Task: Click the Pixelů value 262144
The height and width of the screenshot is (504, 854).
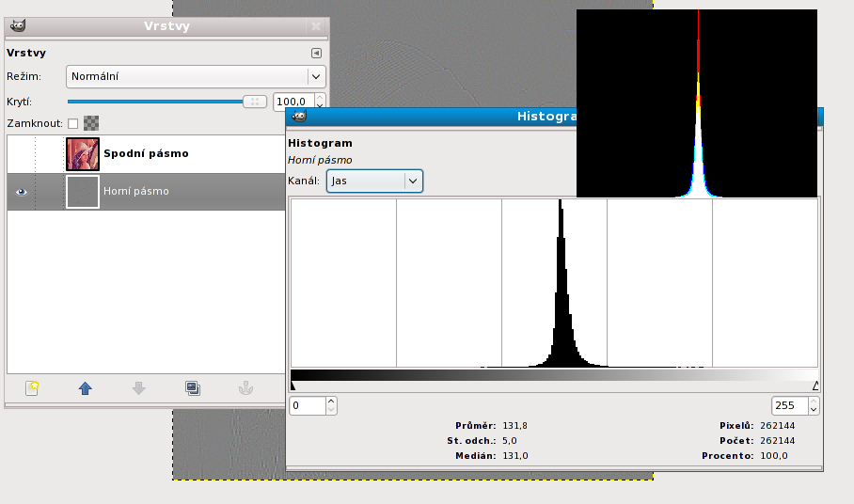Action: pyautogui.click(x=777, y=426)
